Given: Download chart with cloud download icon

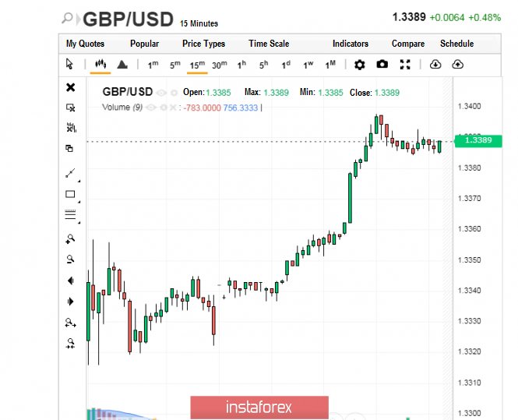Looking at the screenshot, I should [435, 64].
